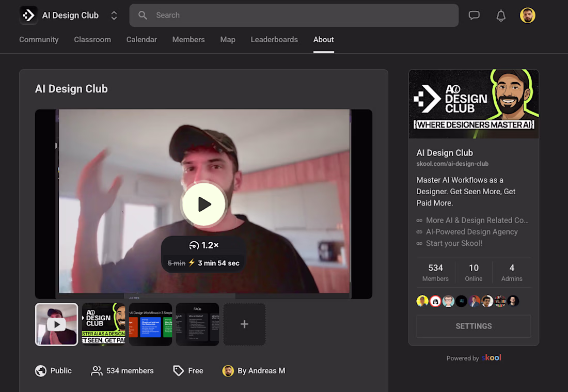This screenshot has width=568, height=392.
Task: Switch to the Members tab
Action: click(188, 39)
